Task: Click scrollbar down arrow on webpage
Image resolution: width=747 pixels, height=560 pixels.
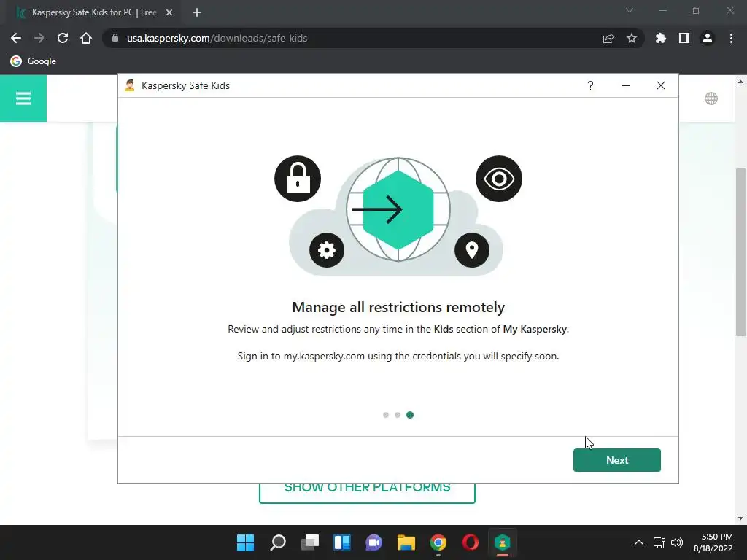Action: 740,518
